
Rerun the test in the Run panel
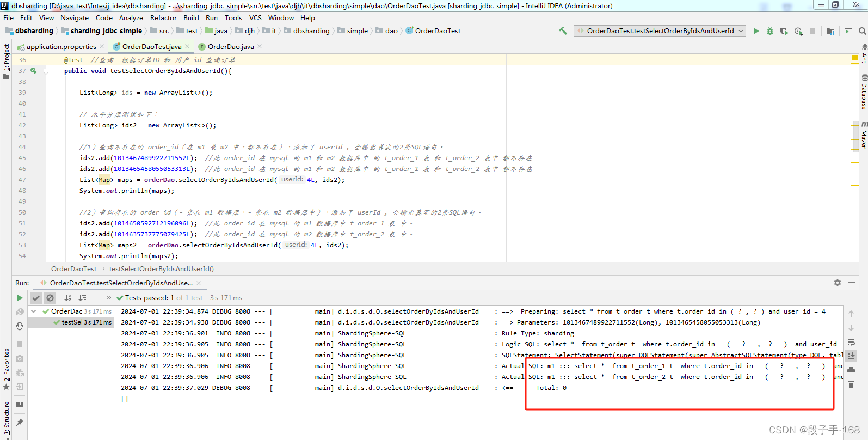(x=20, y=298)
